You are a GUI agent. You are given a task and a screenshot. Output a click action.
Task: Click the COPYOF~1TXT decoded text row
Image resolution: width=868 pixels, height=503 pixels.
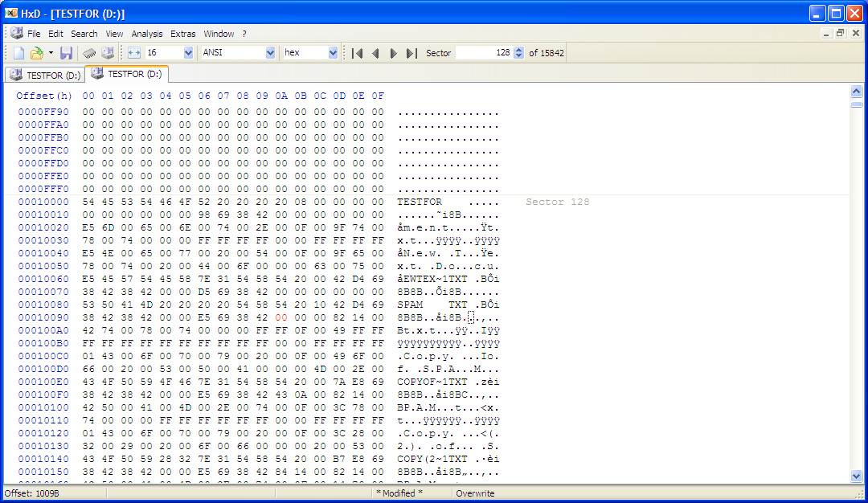point(448,382)
